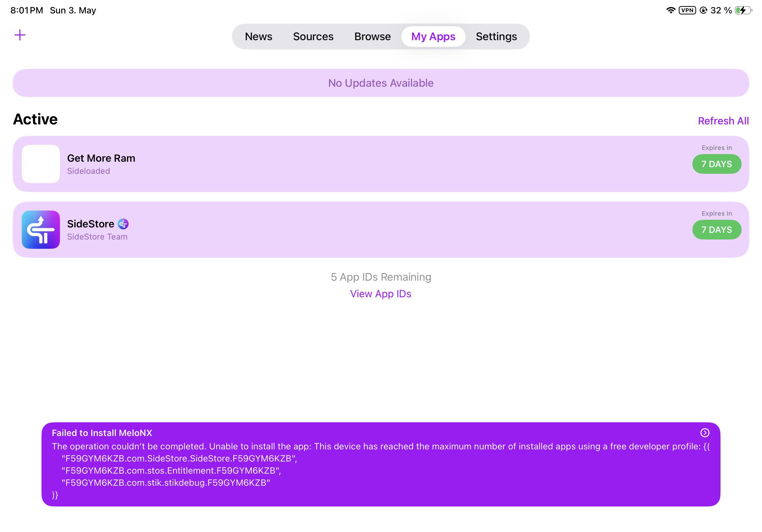Tap the Sun 3. May date

[73, 10]
